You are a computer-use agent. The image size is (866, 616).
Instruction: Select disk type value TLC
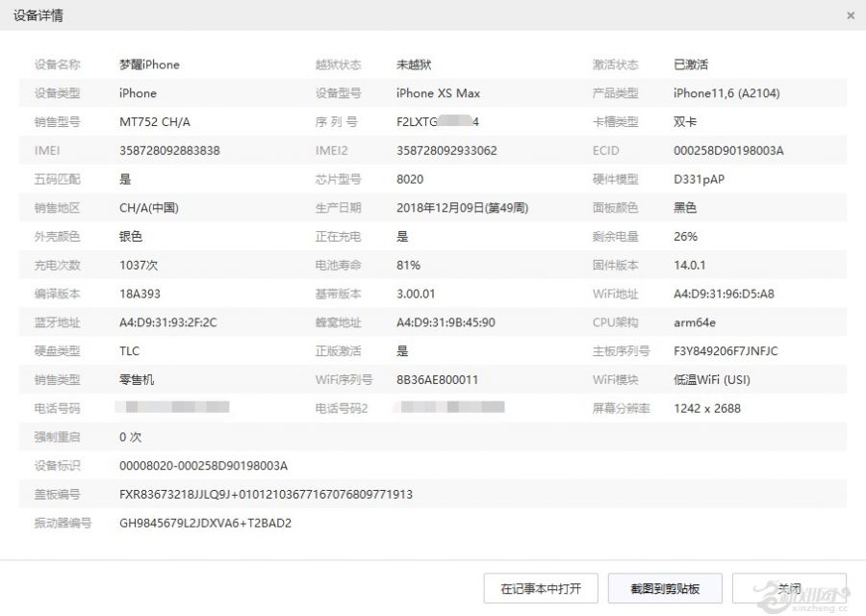tap(129, 351)
